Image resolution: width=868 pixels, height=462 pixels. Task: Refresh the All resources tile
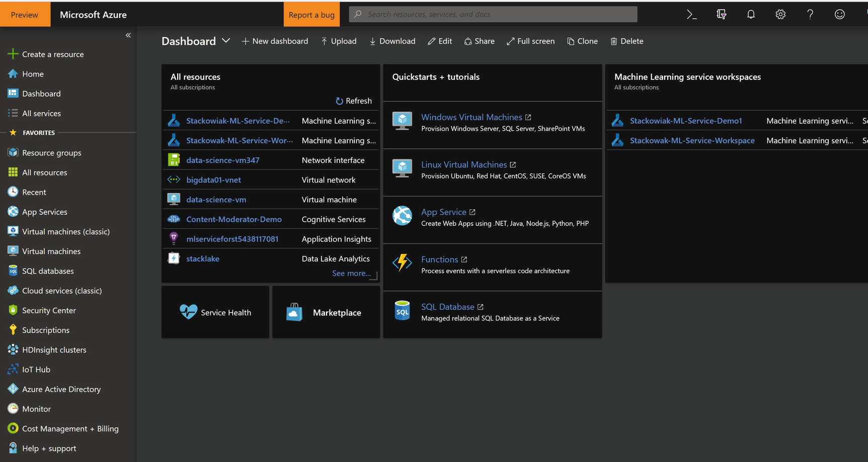(x=354, y=101)
